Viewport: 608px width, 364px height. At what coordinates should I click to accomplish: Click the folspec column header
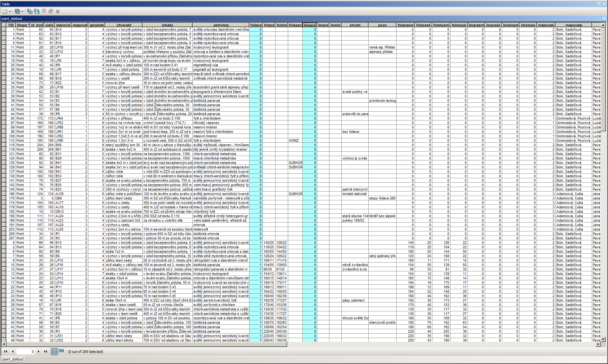[x=295, y=25]
